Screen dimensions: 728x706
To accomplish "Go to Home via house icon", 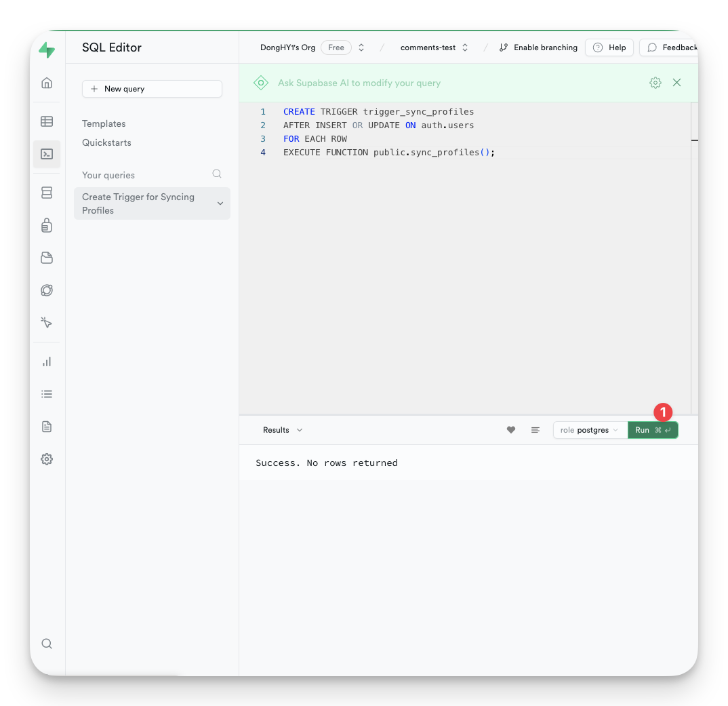I will 47,83.
